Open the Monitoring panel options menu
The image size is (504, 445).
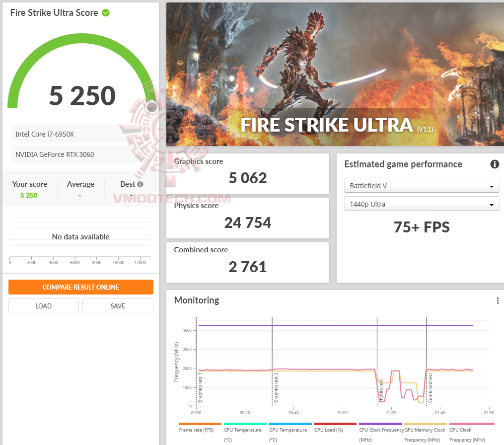pos(498,300)
